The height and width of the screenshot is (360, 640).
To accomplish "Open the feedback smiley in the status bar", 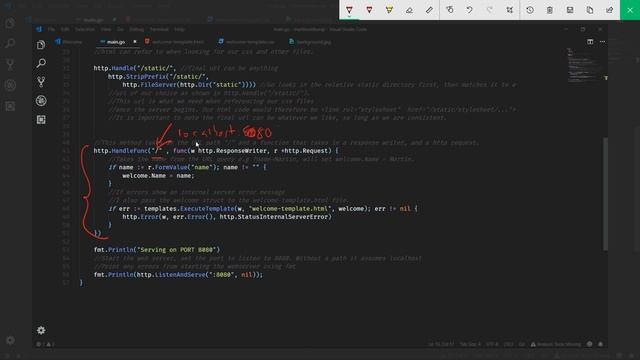I will (589, 344).
